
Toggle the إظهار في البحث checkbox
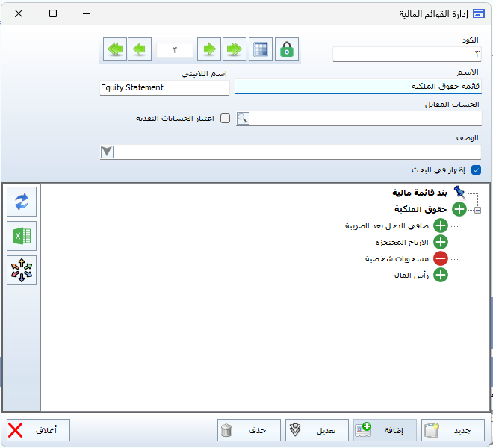point(476,170)
